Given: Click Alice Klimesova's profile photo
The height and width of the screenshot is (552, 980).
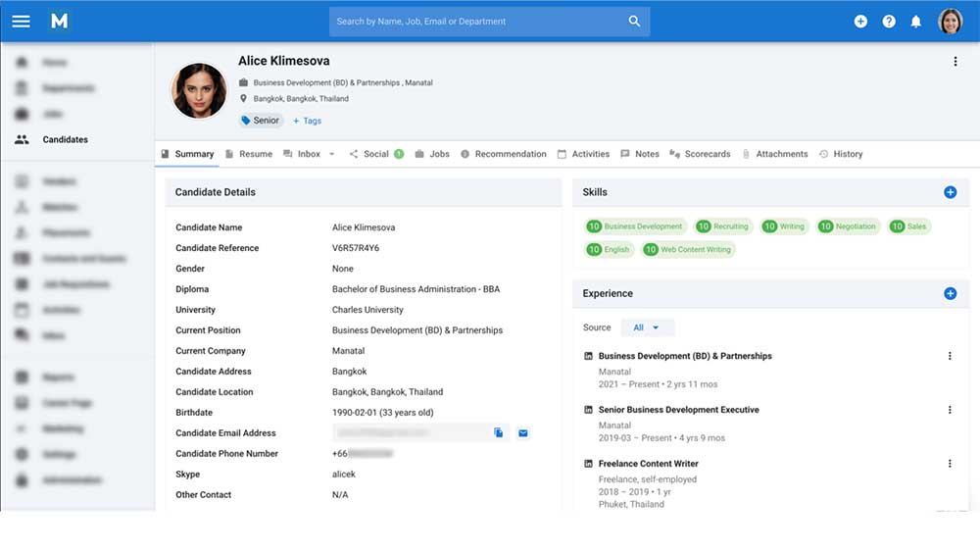Looking at the screenshot, I should pos(199,90).
